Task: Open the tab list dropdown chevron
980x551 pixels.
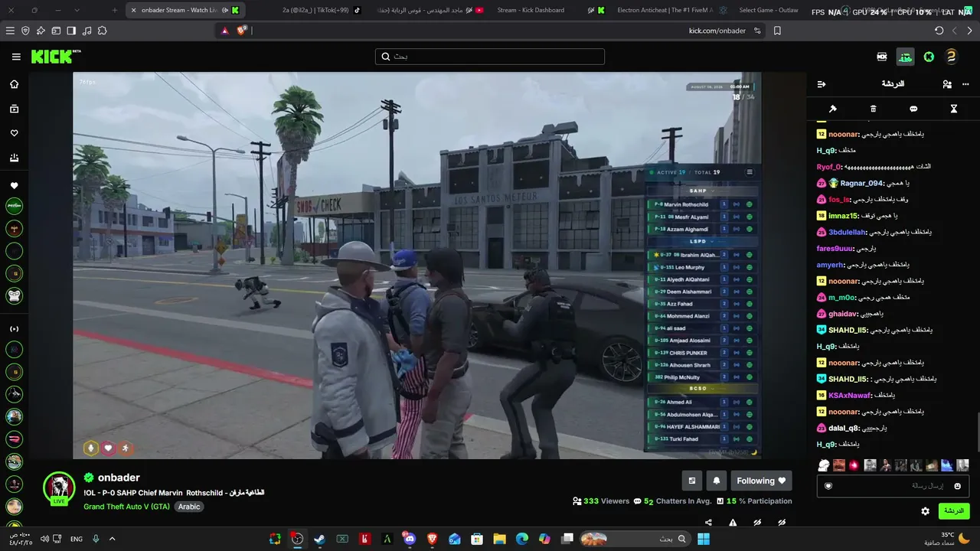Action: click(x=77, y=10)
